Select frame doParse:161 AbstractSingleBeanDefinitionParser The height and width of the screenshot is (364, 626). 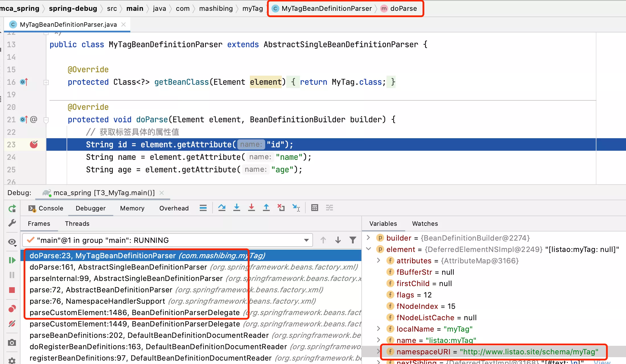pos(191,267)
